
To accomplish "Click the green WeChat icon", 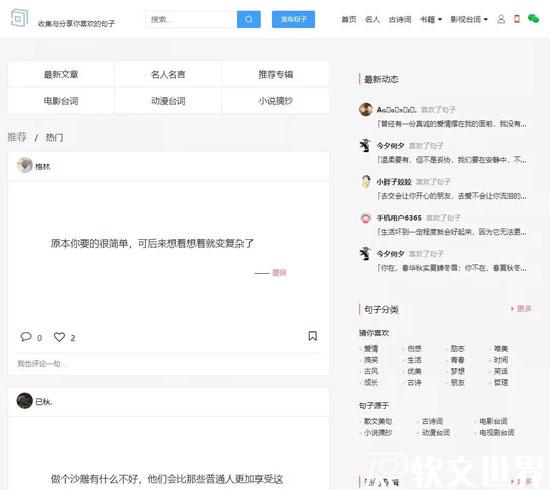I will (533, 19).
